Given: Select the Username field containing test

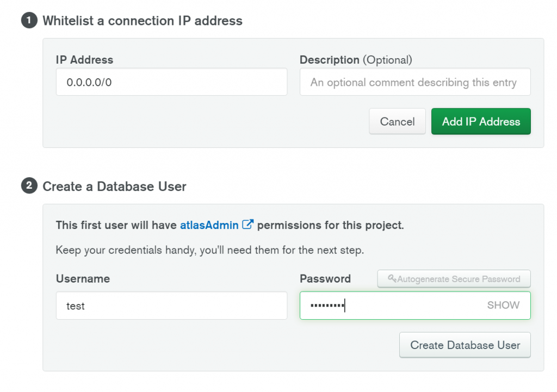Looking at the screenshot, I should (171, 306).
